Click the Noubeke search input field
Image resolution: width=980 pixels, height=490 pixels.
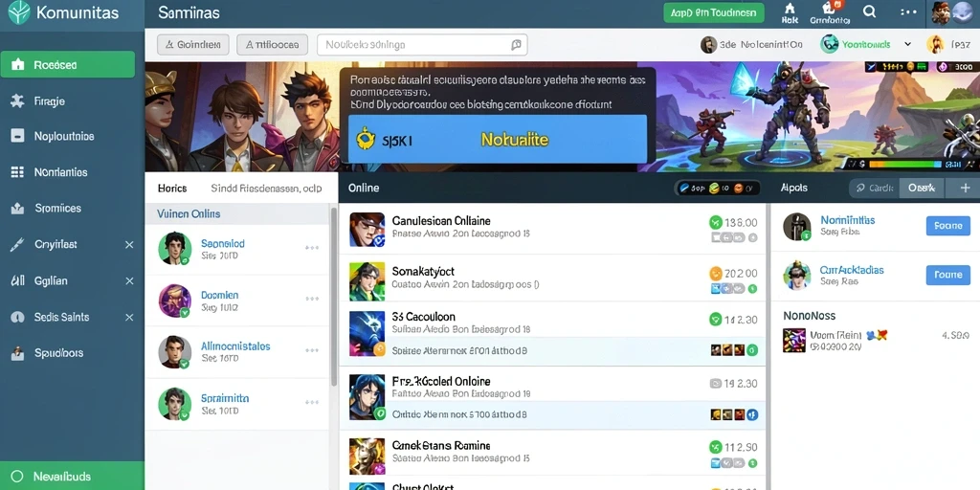click(422, 45)
